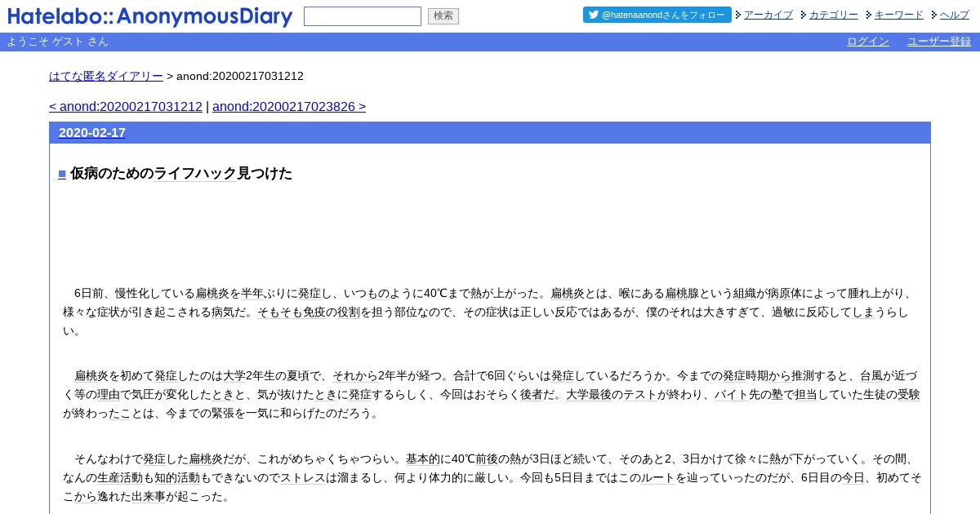Viewport: 980px width, 514px height.
Task: Click keyword link 病原体
Action: point(785,294)
